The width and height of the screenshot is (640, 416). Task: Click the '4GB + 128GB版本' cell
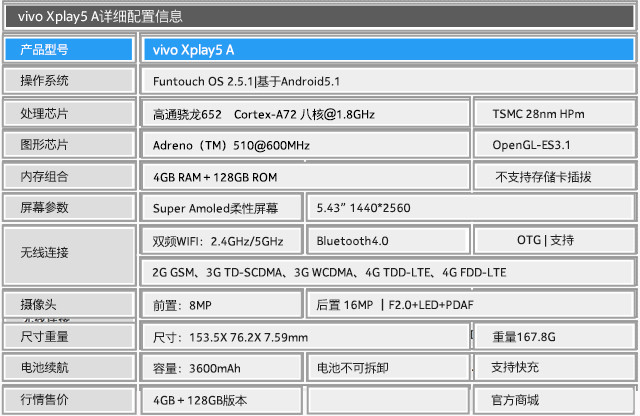(x=222, y=400)
